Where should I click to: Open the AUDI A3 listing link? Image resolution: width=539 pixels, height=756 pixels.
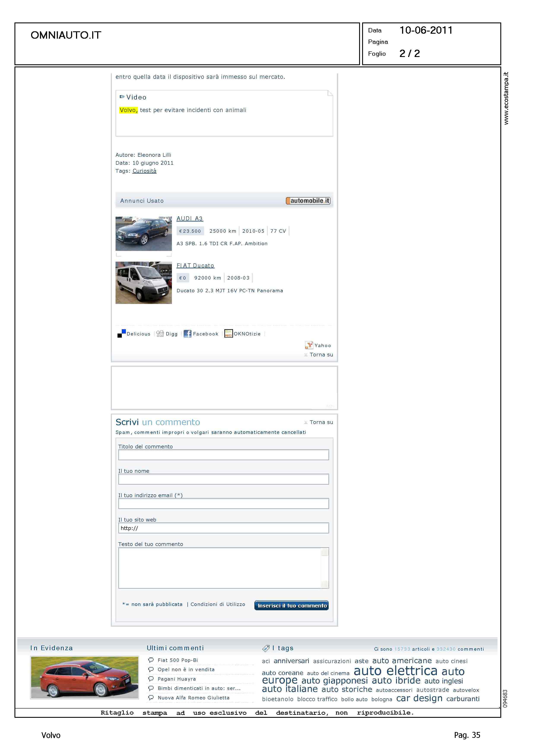tap(190, 219)
